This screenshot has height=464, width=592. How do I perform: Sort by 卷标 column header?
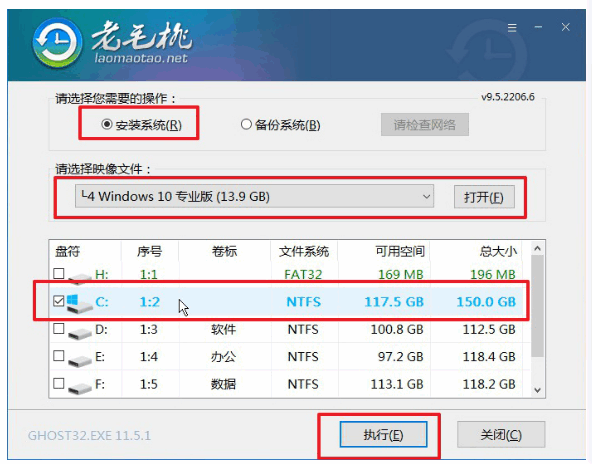pyautogui.click(x=224, y=251)
